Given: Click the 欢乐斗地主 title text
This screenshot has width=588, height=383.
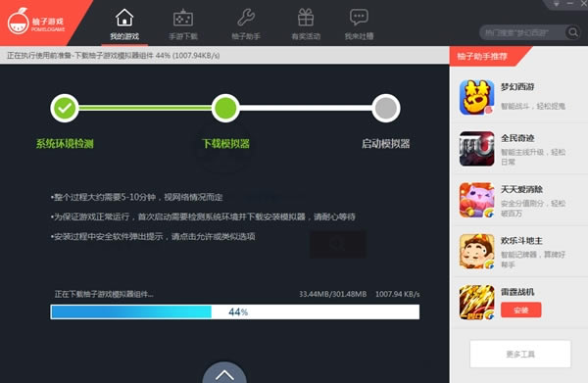Looking at the screenshot, I should tap(521, 241).
